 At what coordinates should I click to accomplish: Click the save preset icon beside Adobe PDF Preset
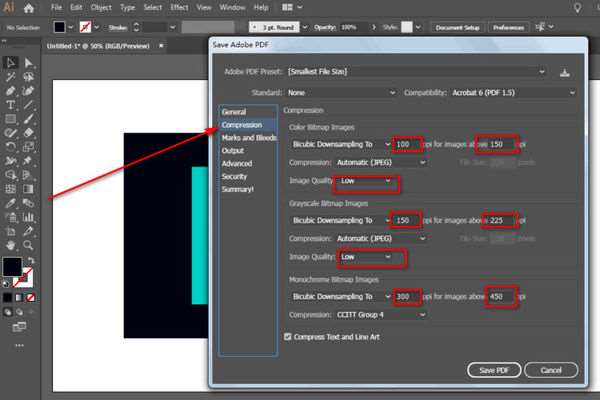565,72
